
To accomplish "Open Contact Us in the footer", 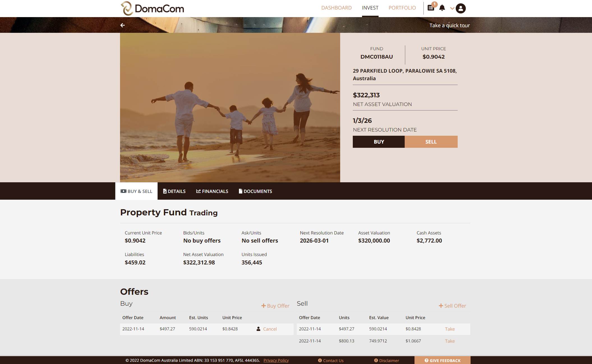I will [x=331, y=361].
